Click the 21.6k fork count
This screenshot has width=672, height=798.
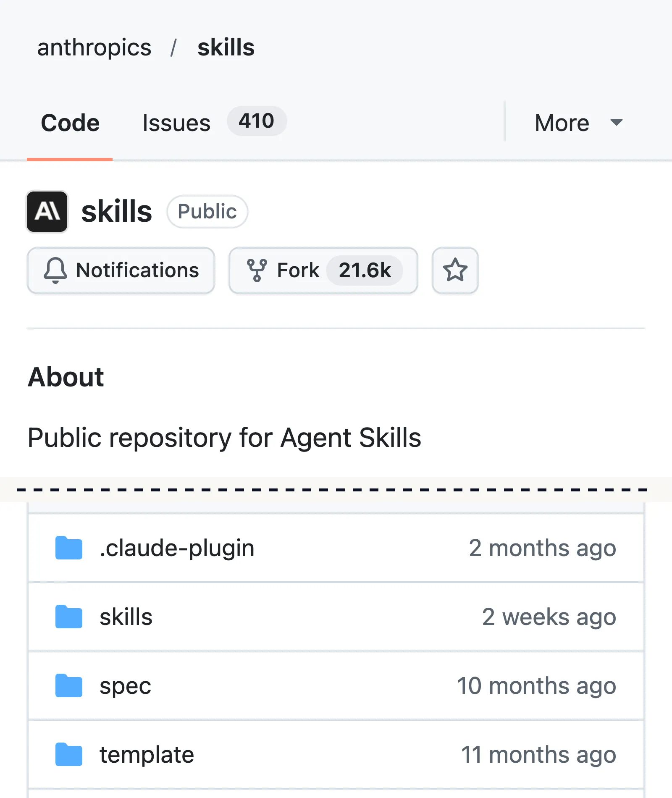[365, 270]
